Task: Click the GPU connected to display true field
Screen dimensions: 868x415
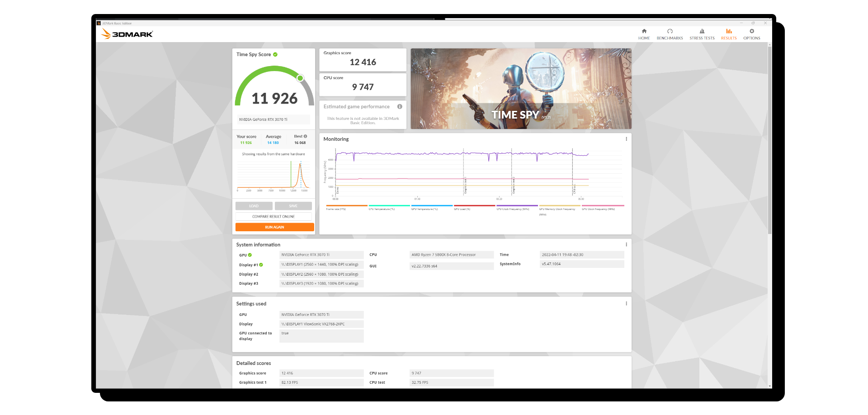Action: point(321,336)
